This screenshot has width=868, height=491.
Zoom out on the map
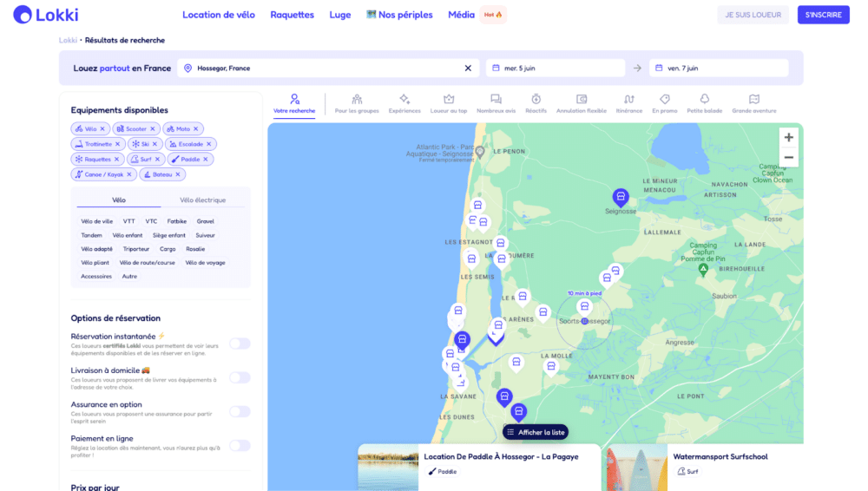click(789, 158)
